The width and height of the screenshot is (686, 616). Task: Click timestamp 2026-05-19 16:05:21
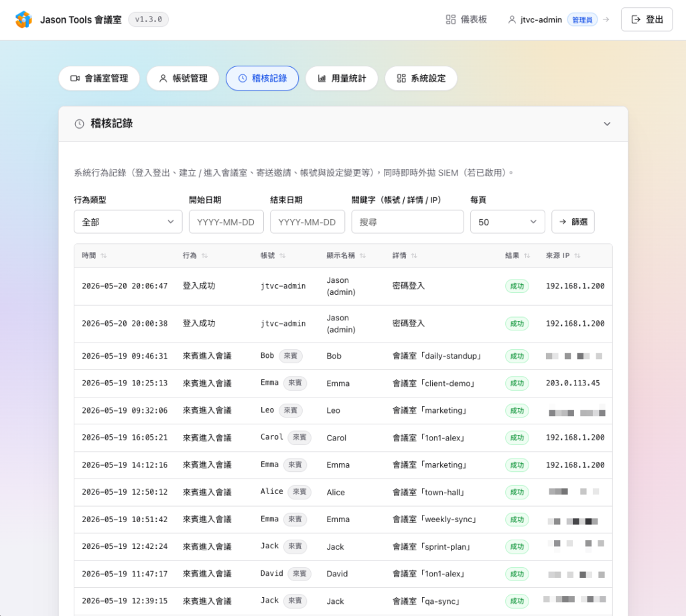pyautogui.click(x=125, y=438)
